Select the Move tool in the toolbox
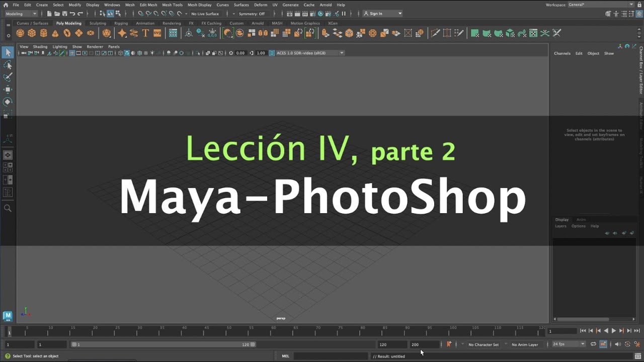 [x=8, y=89]
